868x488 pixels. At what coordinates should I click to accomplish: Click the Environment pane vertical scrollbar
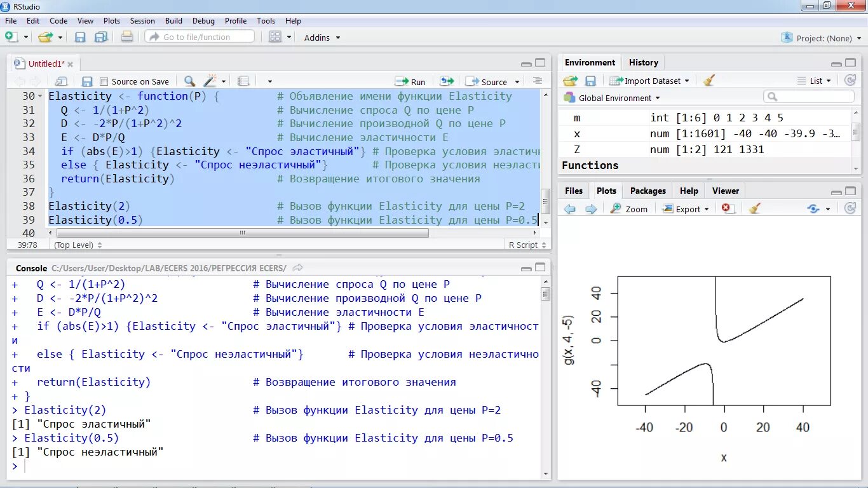click(855, 133)
